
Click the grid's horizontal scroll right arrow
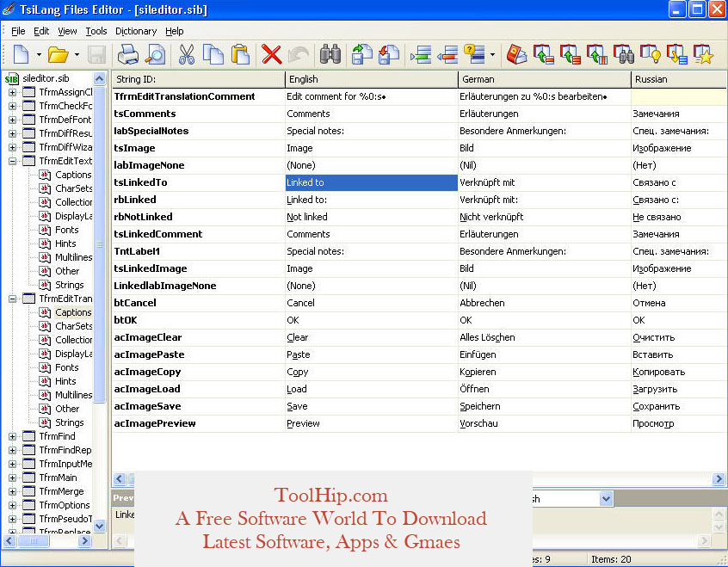tap(719, 478)
